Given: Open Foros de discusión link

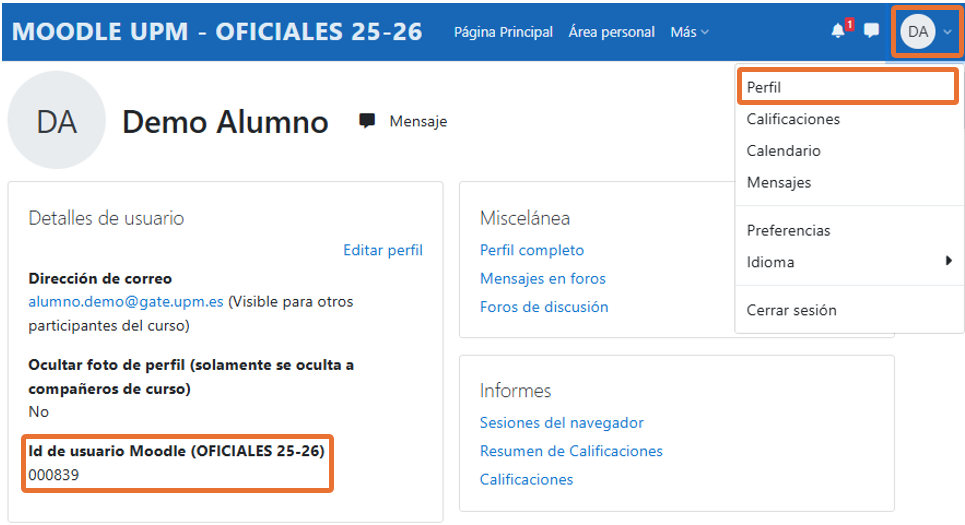Looking at the screenshot, I should [x=544, y=307].
